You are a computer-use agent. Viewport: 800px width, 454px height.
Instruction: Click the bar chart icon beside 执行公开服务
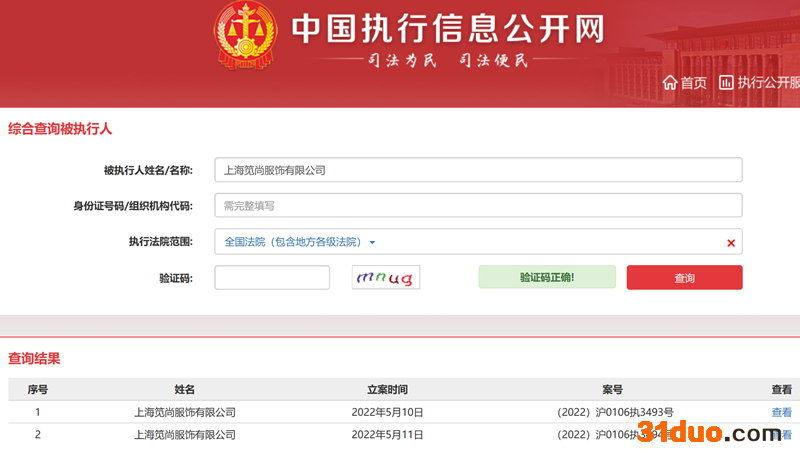tap(726, 82)
